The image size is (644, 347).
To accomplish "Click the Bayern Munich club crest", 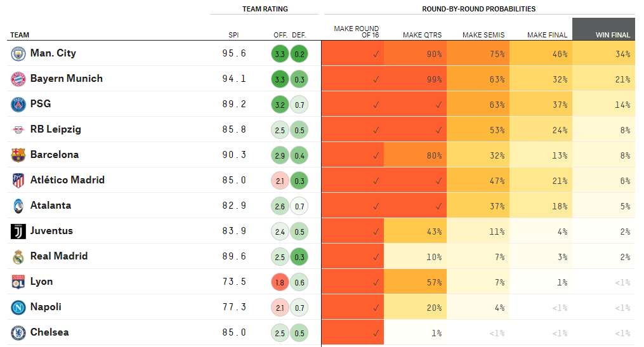I will point(18,79).
